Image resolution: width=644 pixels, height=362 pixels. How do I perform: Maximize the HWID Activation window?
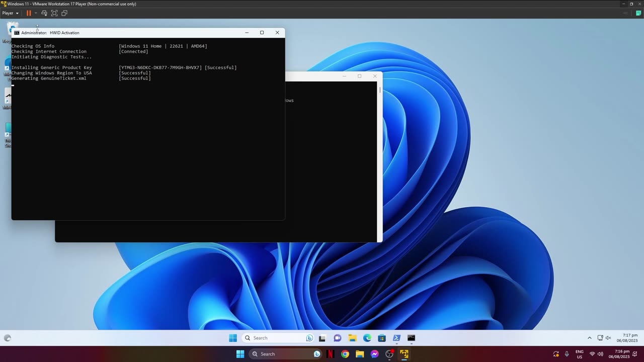pyautogui.click(x=262, y=33)
